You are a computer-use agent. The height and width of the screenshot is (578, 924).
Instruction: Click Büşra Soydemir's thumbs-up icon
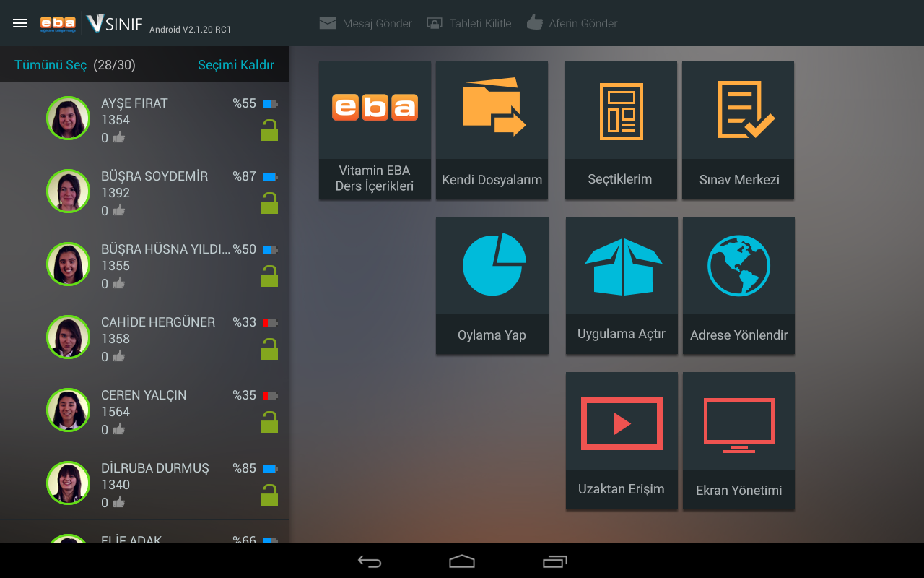(x=118, y=210)
